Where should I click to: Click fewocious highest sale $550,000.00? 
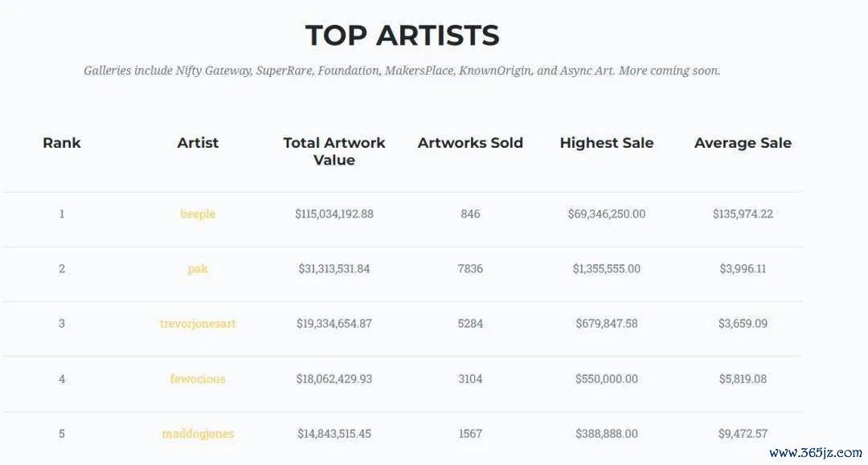pos(606,379)
